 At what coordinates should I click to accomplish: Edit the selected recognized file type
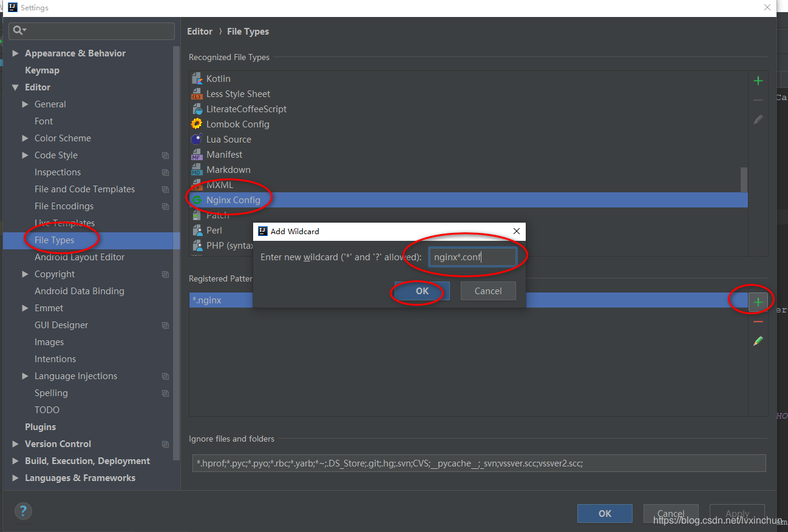(x=758, y=120)
